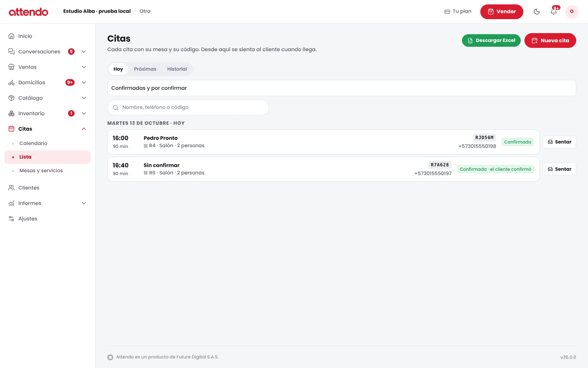The width and height of the screenshot is (588, 368).
Task: Click the Tu plan card icon
Action: (447, 11)
